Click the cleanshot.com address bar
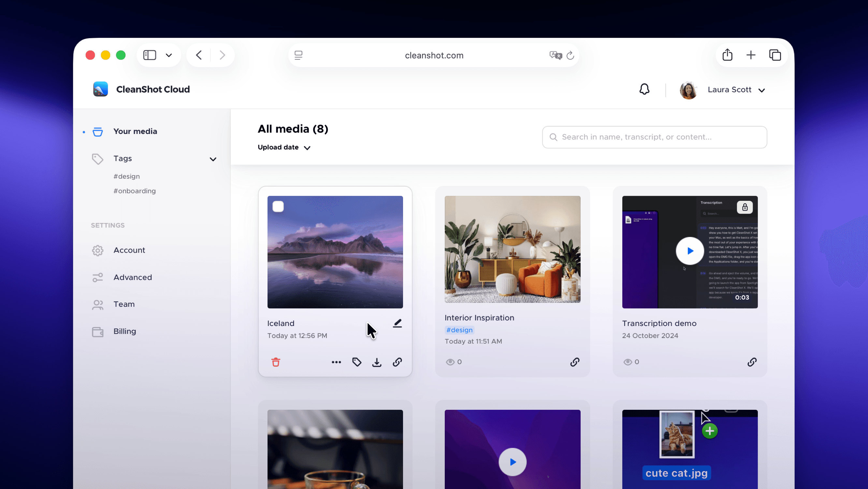Viewport: 868px width, 489px height. coord(434,55)
